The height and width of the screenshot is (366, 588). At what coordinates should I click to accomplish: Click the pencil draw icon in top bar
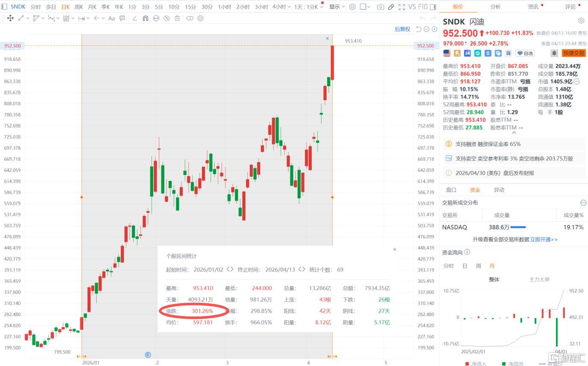[391, 7]
